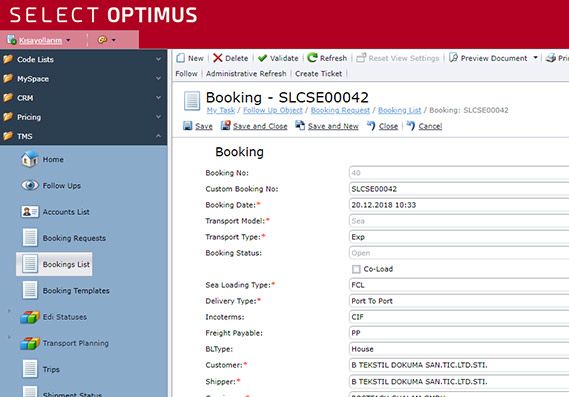Click the Cancel undo-arrow icon
569x397 pixels.
coord(410,126)
